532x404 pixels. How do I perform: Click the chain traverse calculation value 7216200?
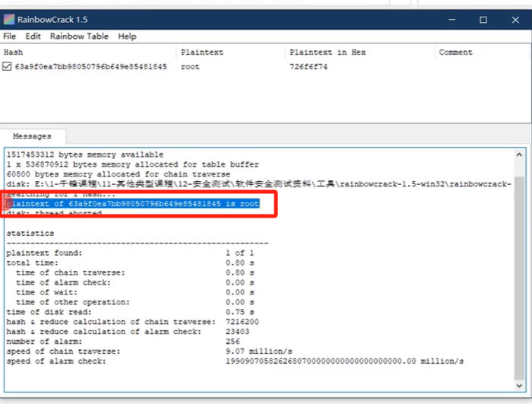point(242,322)
